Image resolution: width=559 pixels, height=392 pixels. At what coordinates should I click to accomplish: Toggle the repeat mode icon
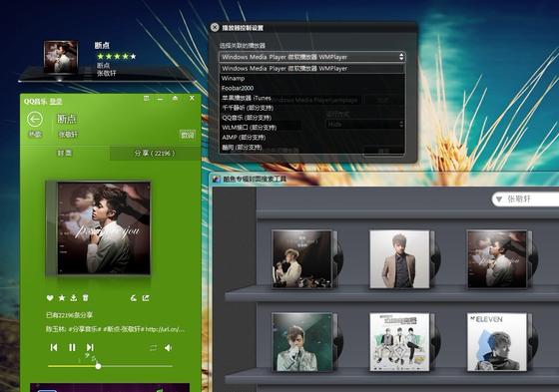(x=154, y=347)
